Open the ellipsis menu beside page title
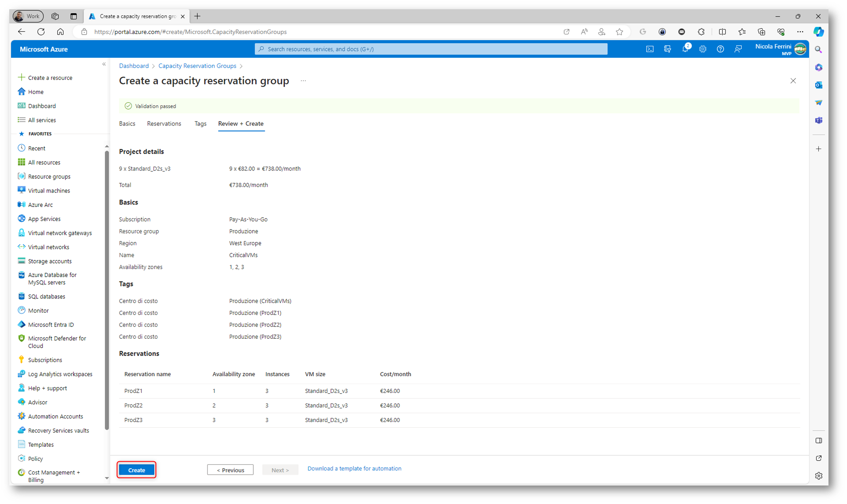The width and height of the screenshot is (847, 504). pos(303,81)
